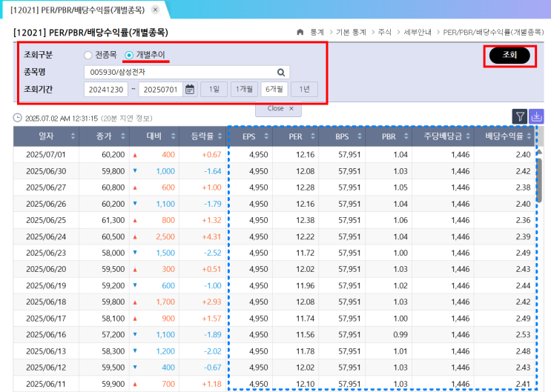Select the 전종목 radio button
The height and width of the screenshot is (392, 551).
88,55
